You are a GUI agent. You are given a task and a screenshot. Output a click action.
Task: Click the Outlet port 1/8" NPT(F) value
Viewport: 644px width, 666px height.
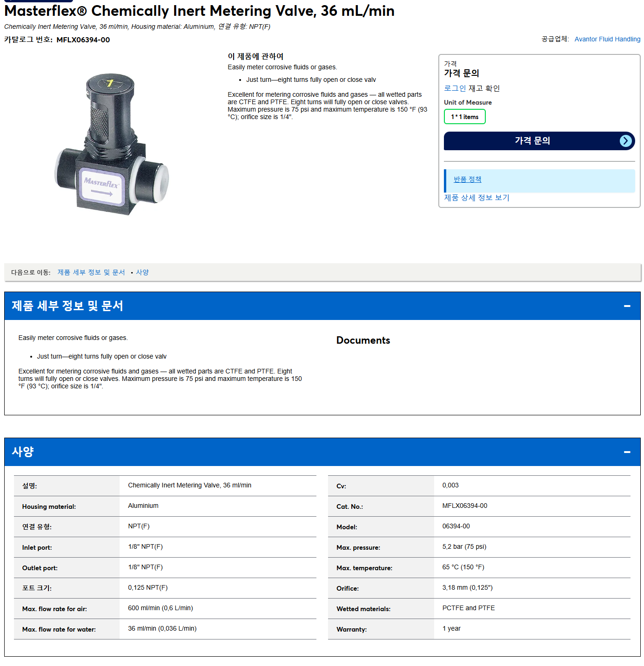pos(145,567)
